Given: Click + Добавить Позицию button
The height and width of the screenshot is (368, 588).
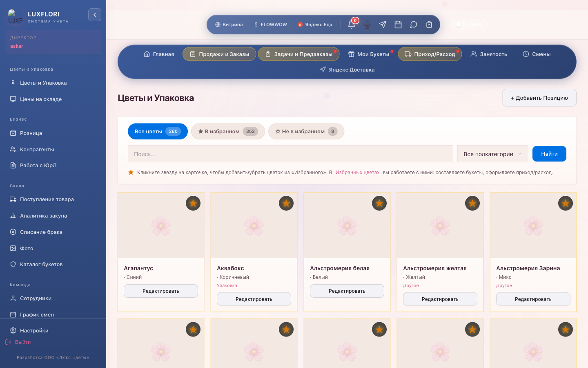Looking at the screenshot, I should (539, 98).
